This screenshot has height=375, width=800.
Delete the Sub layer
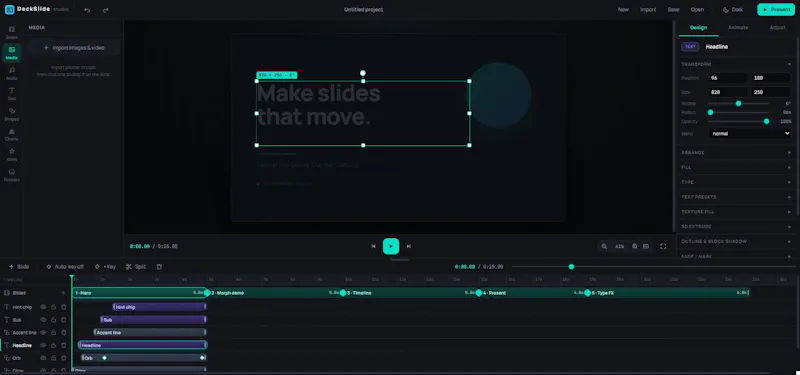tap(64, 320)
